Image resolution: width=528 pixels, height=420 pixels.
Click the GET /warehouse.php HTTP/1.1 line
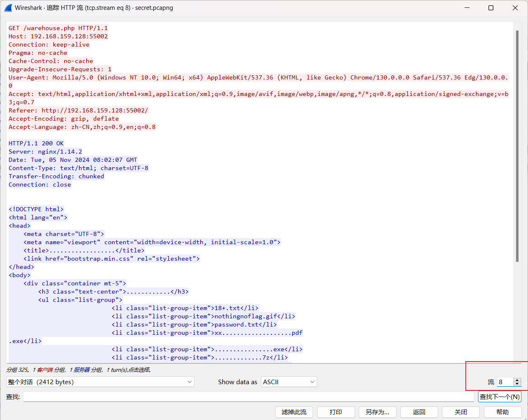(58, 28)
